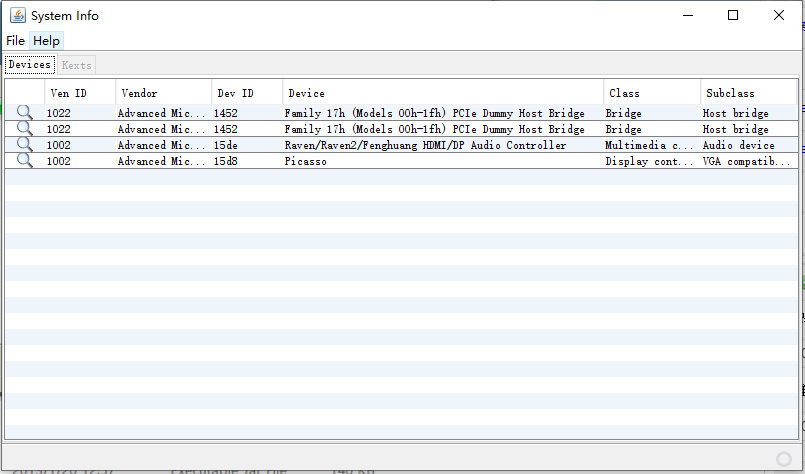Click the Dev ID column header
Image resolution: width=805 pixels, height=474 pixels.
pos(235,93)
